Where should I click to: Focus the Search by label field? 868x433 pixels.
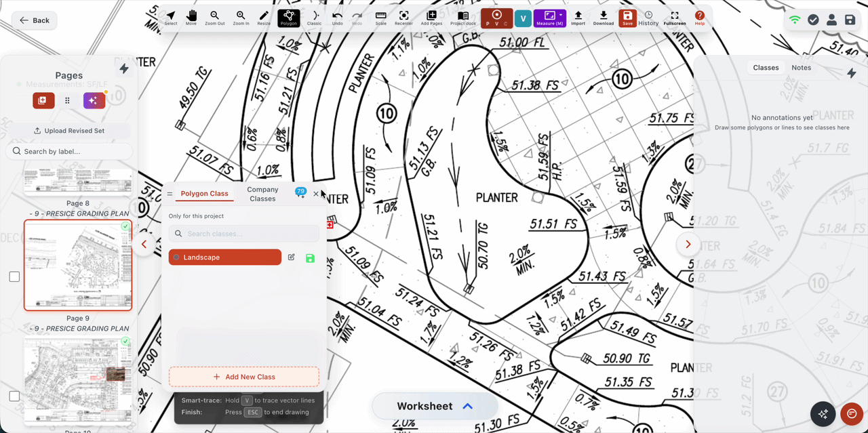tap(69, 151)
